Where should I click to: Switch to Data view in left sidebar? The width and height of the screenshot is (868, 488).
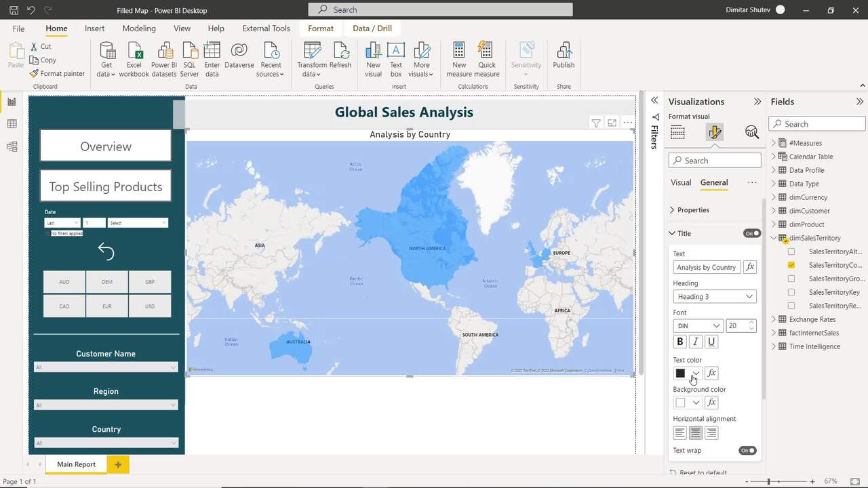pos(12,124)
